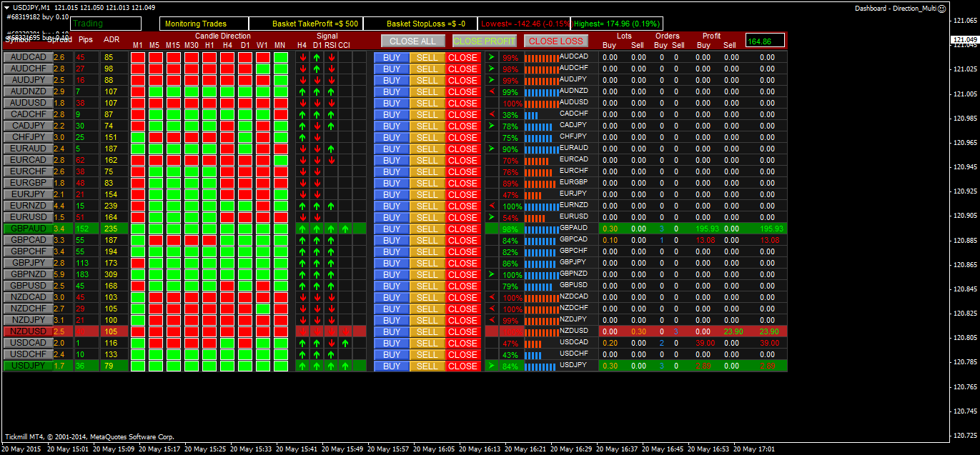Click the green arrowhead in CADJPY row

coord(492,126)
